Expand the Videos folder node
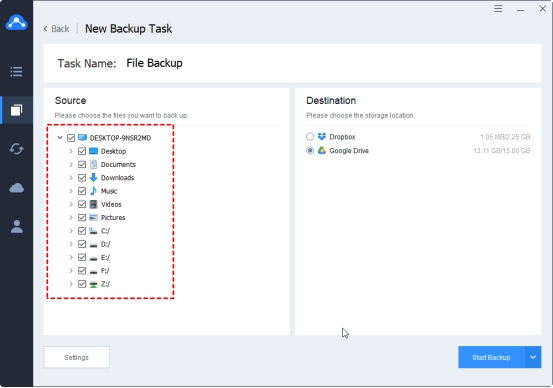 (71, 204)
